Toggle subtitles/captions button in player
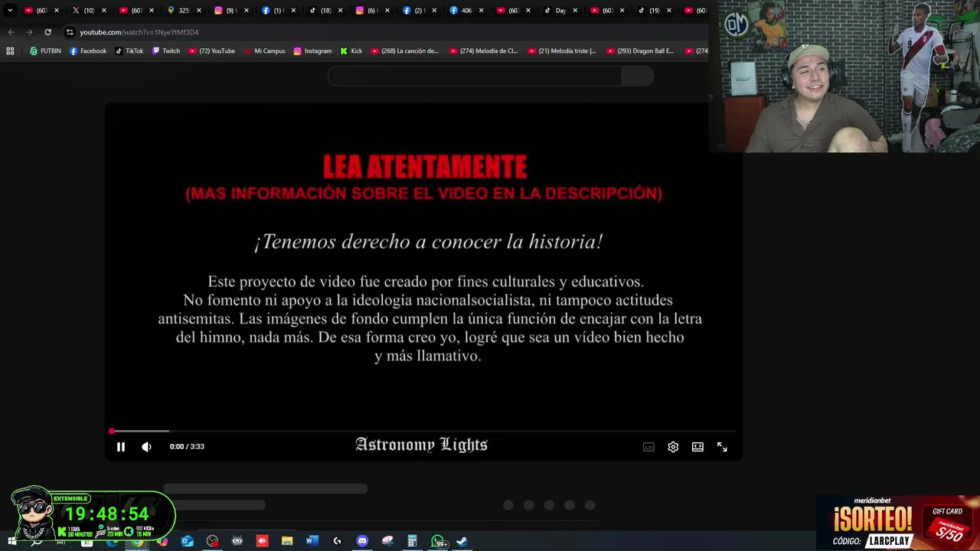This screenshot has height=551, width=980. click(648, 447)
